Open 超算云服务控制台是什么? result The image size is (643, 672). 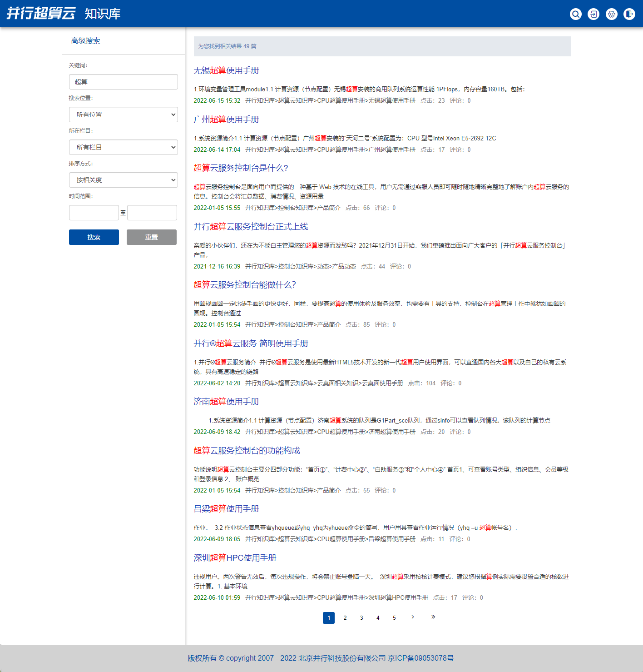241,168
